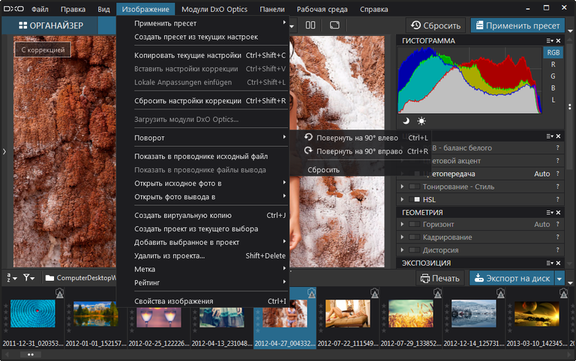Open the filter funnel dropdown
576x361 pixels.
click(x=29, y=278)
